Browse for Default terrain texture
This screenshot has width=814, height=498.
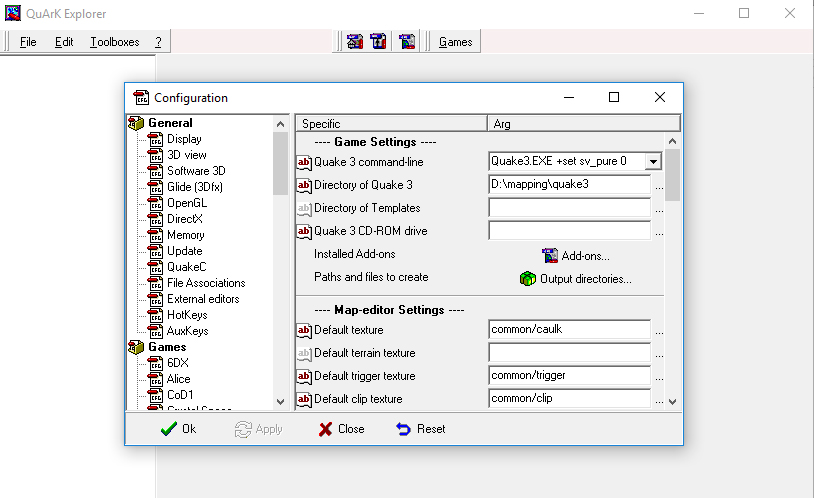click(659, 355)
